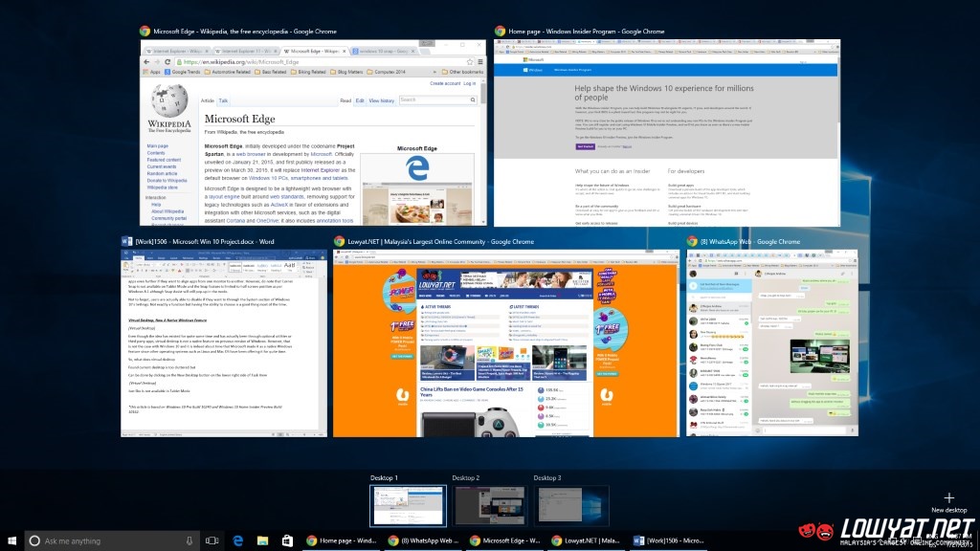Select the WhatsApp Web window thumbnail

pos(772,343)
